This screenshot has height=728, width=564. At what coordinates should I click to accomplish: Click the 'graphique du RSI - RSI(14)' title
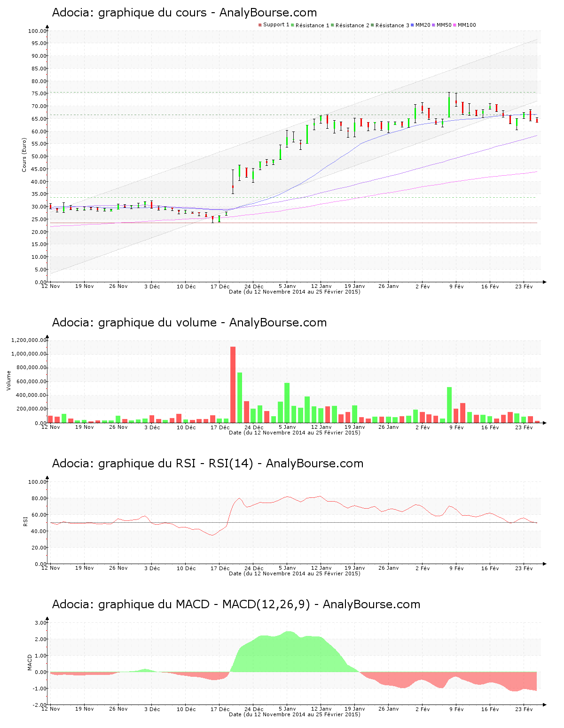(x=176, y=464)
